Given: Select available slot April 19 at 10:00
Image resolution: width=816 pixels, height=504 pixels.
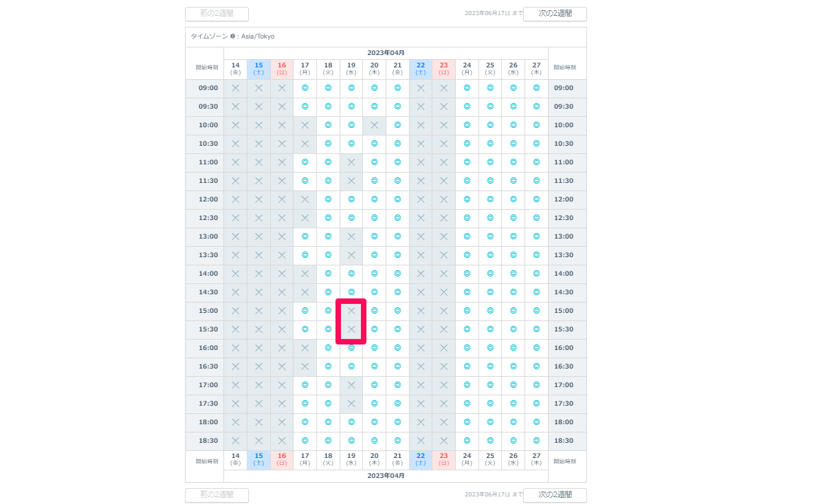Looking at the screenshot, I should (x=351, y=125).
